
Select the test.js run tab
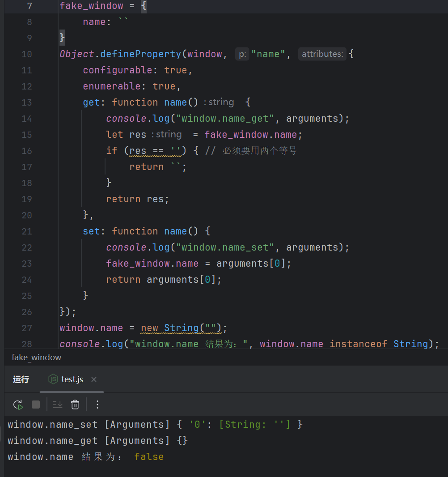pos(72,379)
